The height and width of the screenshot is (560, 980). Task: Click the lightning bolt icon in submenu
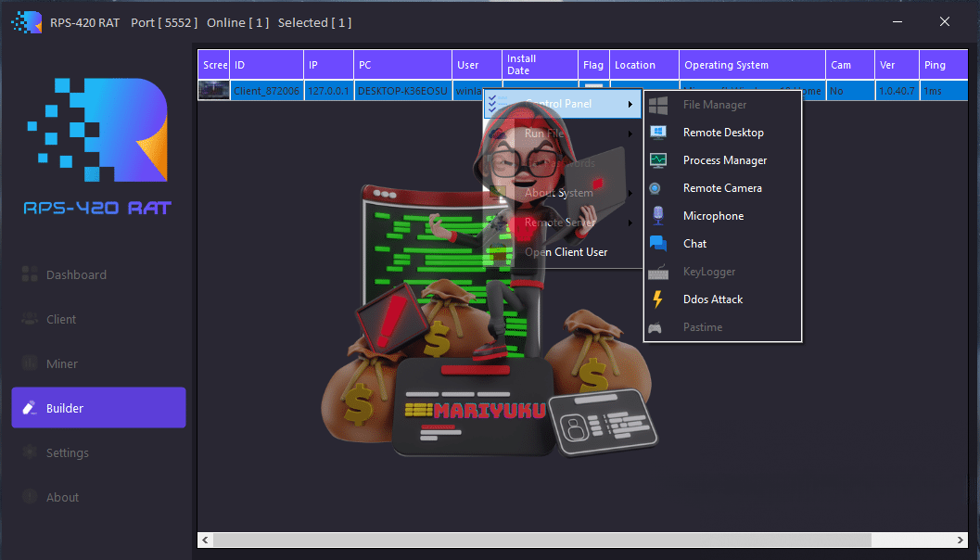click(658, 299)
